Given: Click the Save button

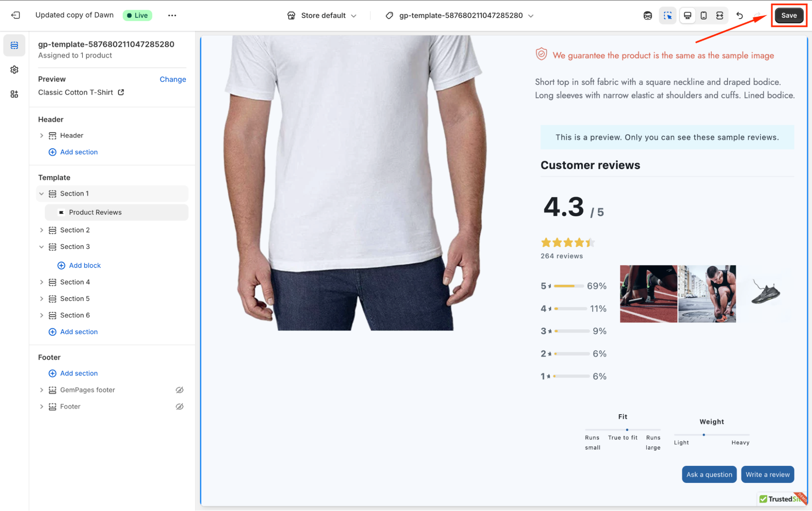Looking at the screenshot, I should click(x=788, y=15).
